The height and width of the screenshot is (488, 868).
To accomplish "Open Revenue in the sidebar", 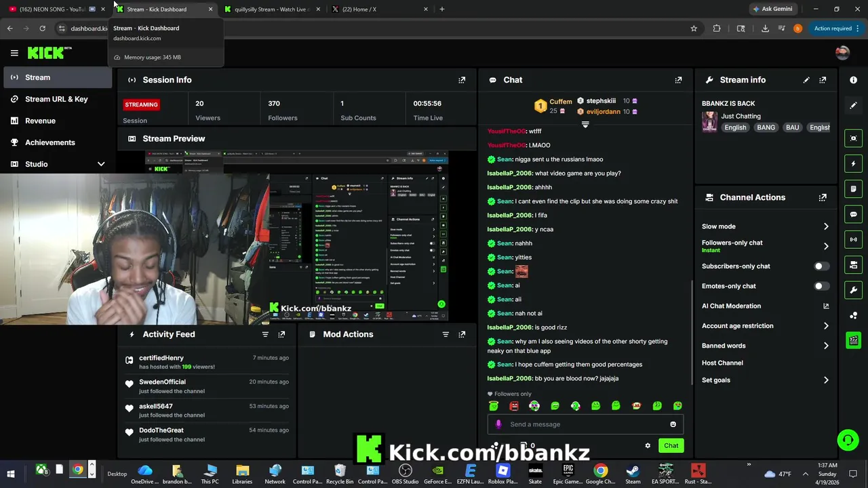I will point(58,121).
